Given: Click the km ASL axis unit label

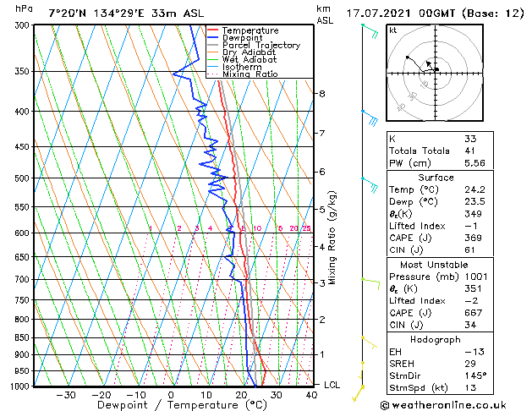Looking at the screenshot, I should (x=325, y=14).
